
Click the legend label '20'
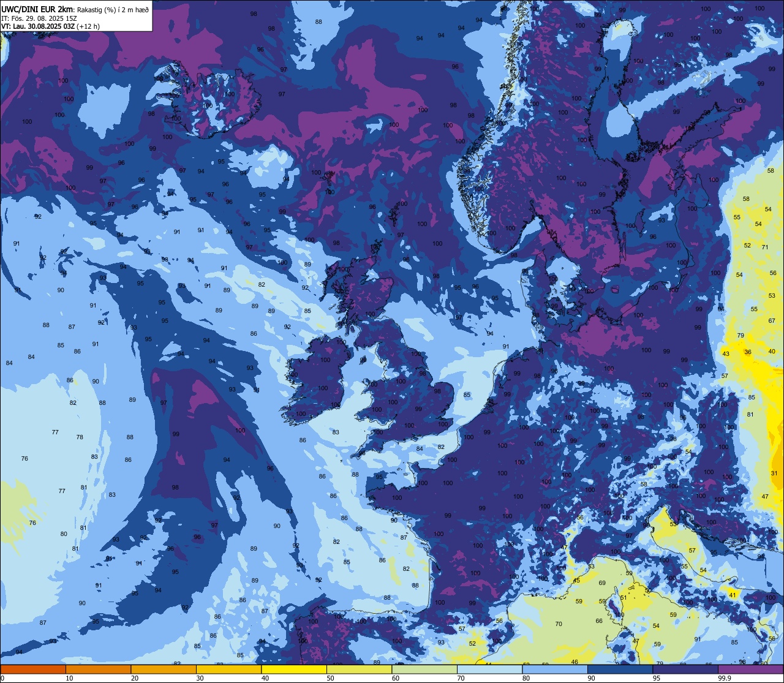pyautogui.click(x=135, y=678)
